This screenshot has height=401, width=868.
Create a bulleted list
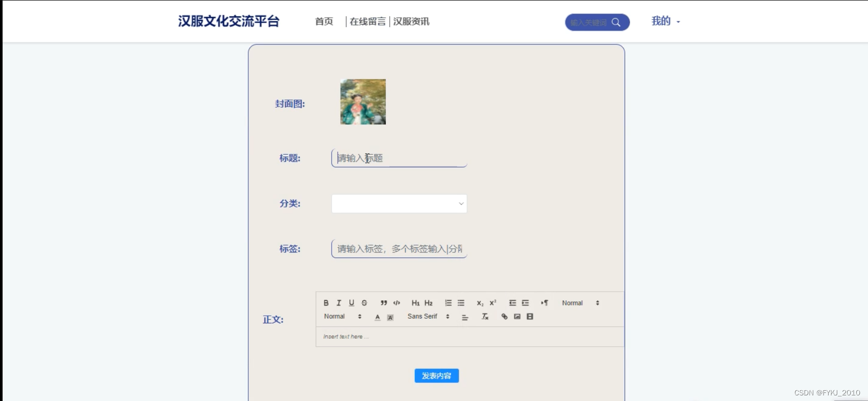pyautogui.click(x=461, y=303)
